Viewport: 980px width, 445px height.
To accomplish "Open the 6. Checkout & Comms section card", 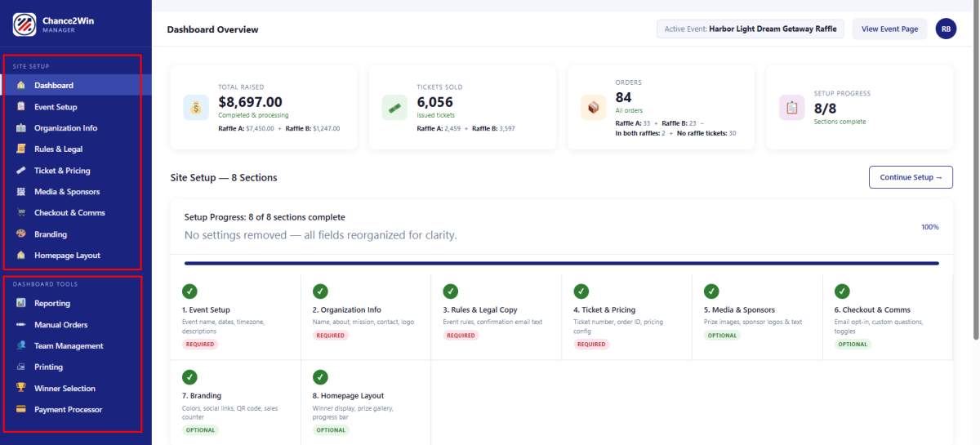I will (888, 316).
